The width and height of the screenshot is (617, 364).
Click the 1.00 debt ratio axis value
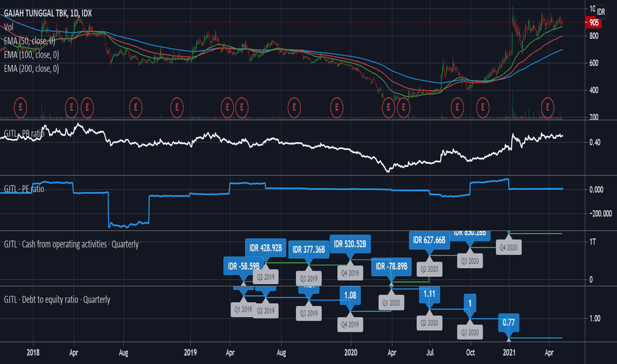[x=595, y=318]
